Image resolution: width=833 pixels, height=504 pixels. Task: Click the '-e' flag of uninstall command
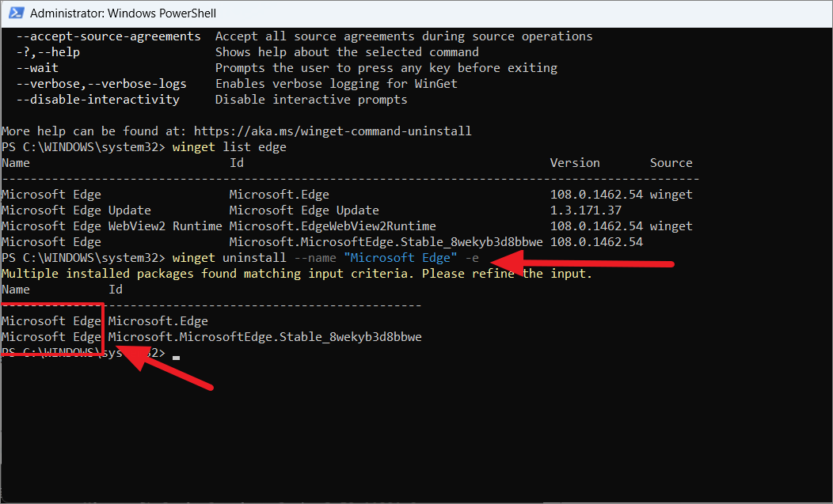coord(472,258)
